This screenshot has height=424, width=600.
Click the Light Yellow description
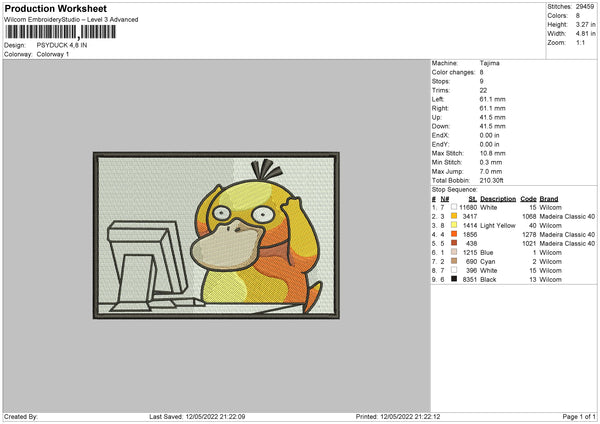(x=498, y=225)
